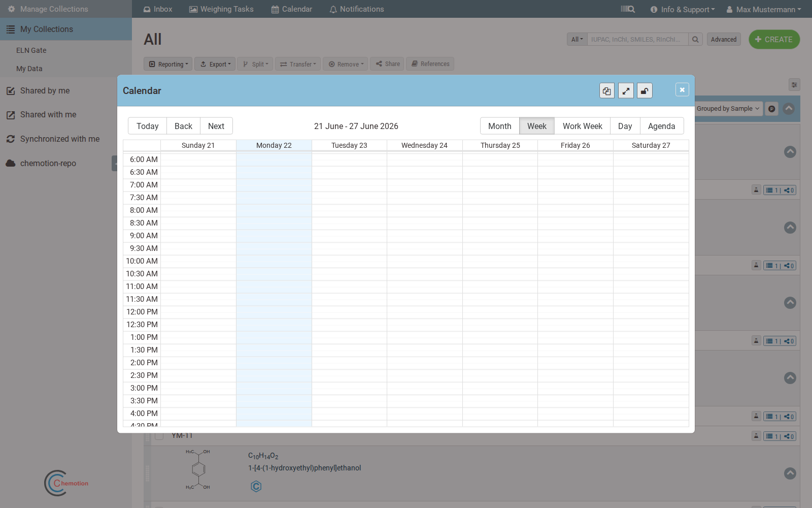Switch calendar to Week view
Viewport: 812px width, 508px height.
(537, 126)
